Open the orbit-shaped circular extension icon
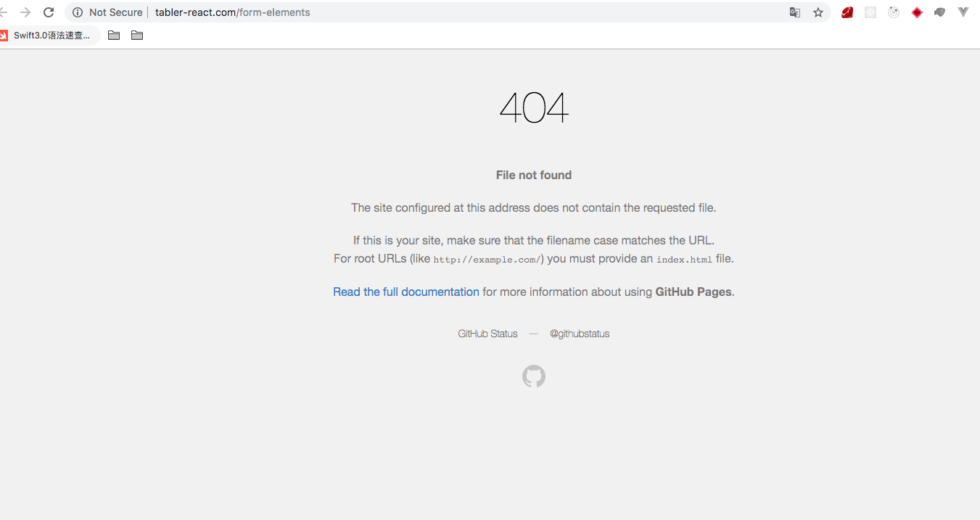The image size is (980, 520). [x=893, y=12]
